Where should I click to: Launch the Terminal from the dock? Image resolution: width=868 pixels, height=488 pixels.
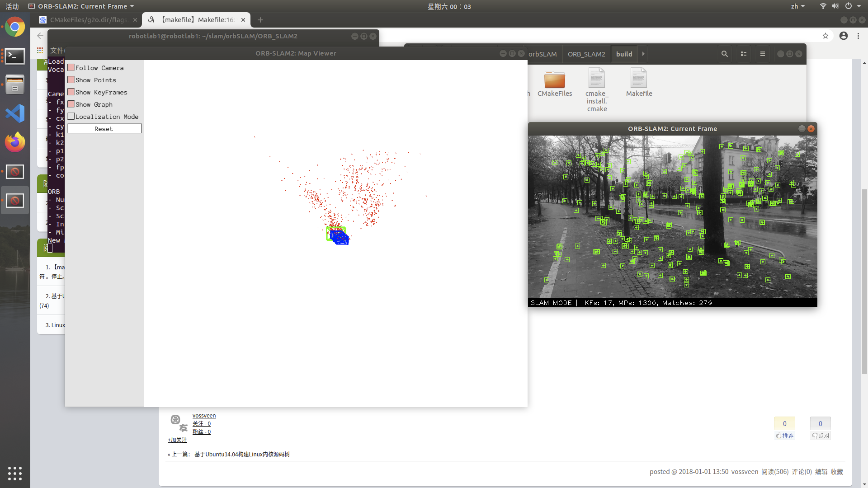[15, 56]
